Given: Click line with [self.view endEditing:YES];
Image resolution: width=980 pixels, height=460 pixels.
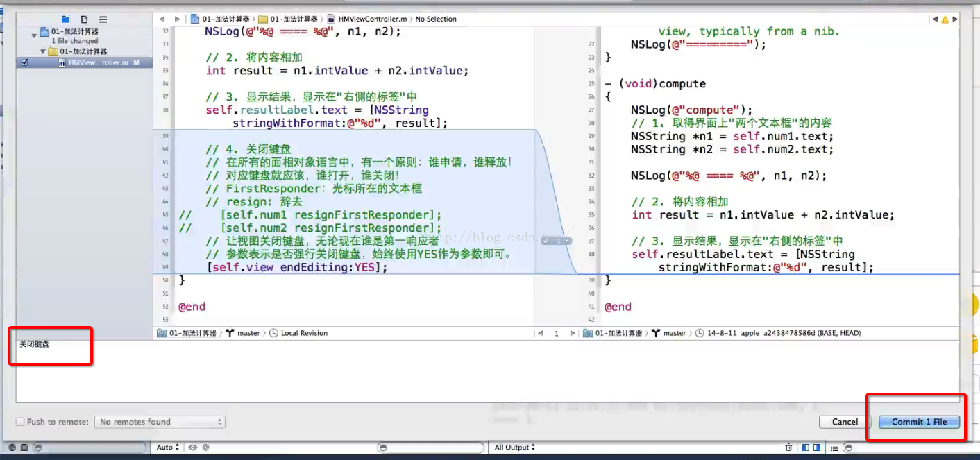Looking at the screenshot, I should point(296,267).
